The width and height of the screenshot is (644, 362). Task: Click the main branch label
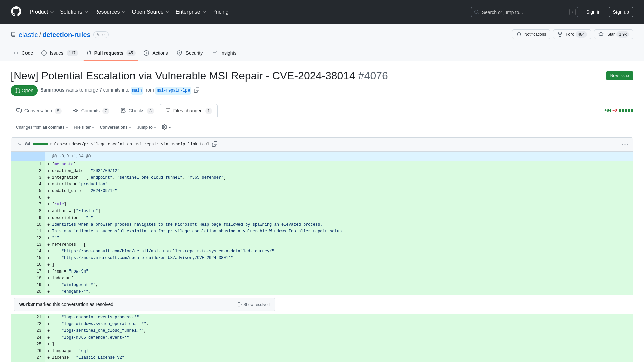pyautogui.click(x=137, y=90)
